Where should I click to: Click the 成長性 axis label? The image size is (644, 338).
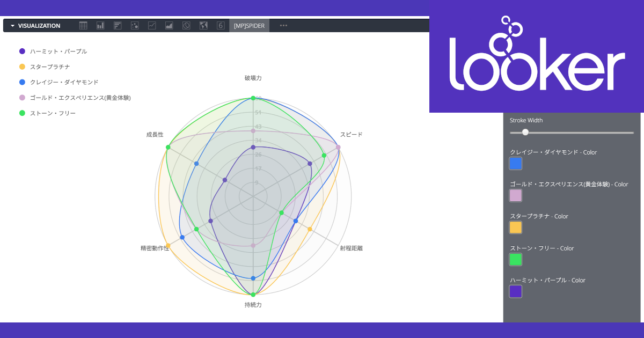tap(155, 135)
